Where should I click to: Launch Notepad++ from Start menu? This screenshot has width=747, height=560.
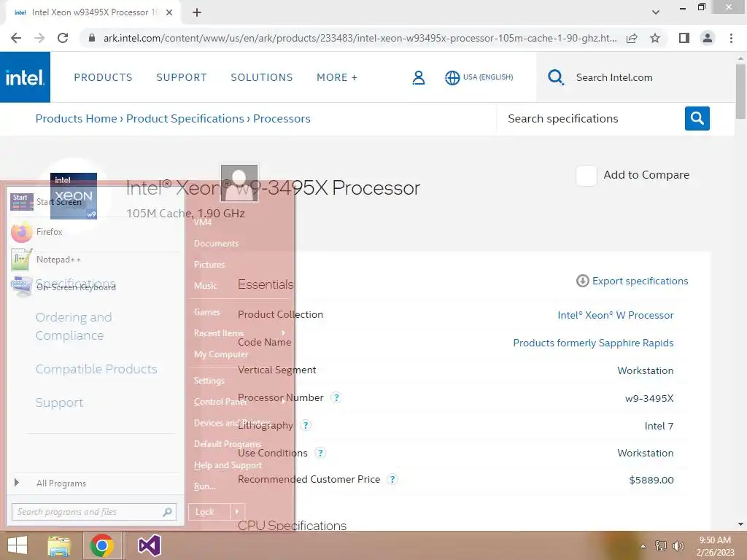94,260
